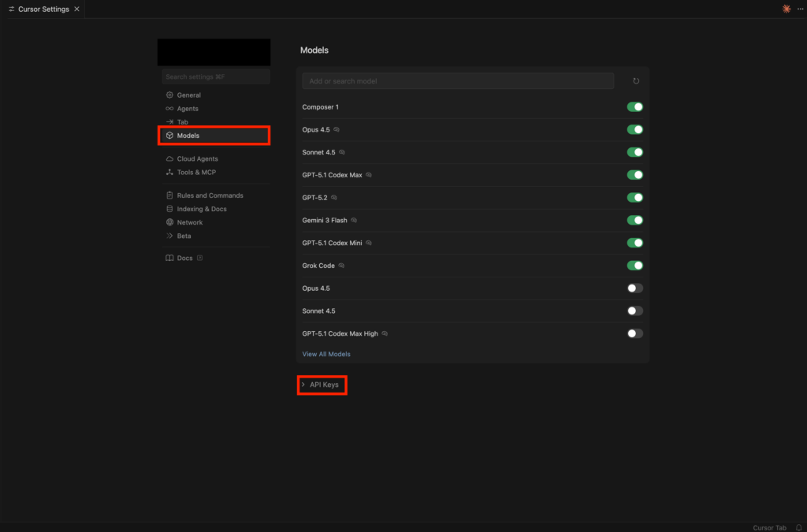The height and width of the screenshot is (532, 807).
Task: Disable the Composer 1 model toggle
Action: coord(634,107)
